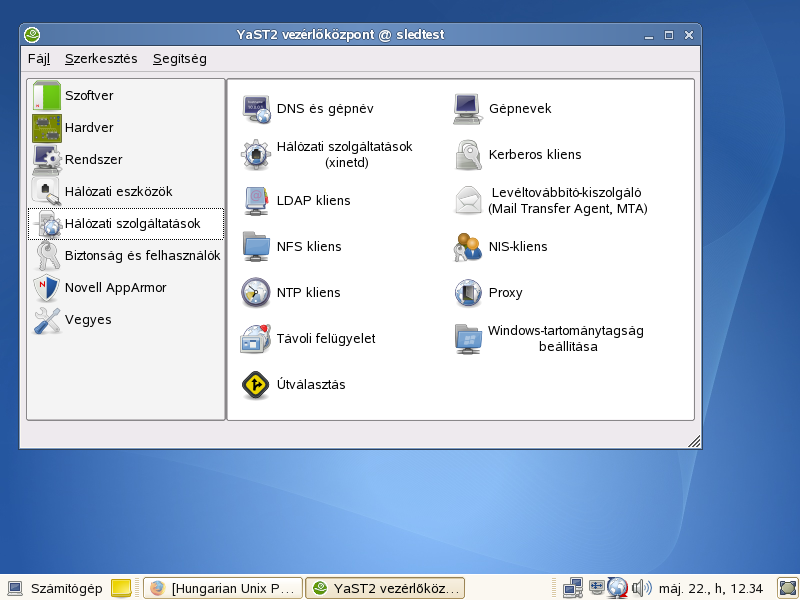Click the panel icon right of the clock
Screen dimensions: 800x600
pos(788,588)
